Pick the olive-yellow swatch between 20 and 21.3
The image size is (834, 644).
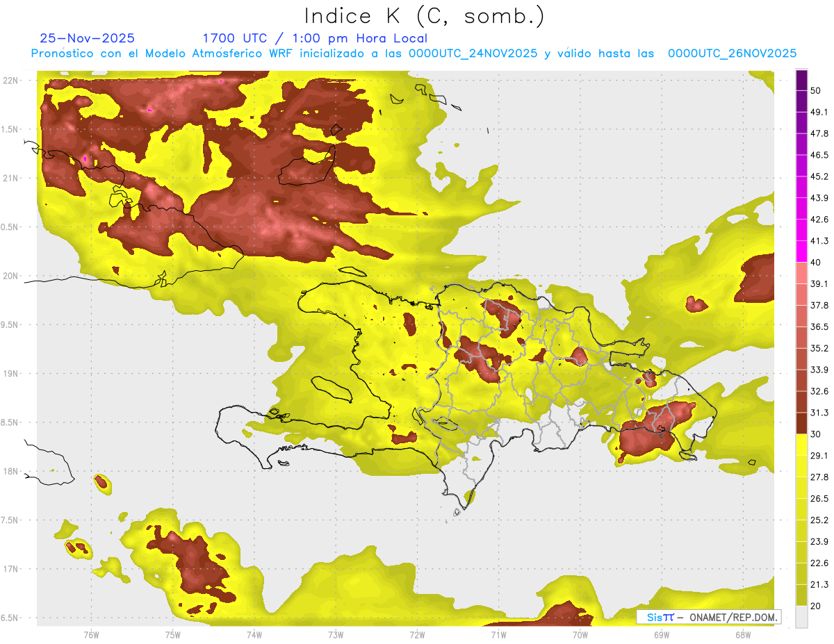tap(801, 595)
